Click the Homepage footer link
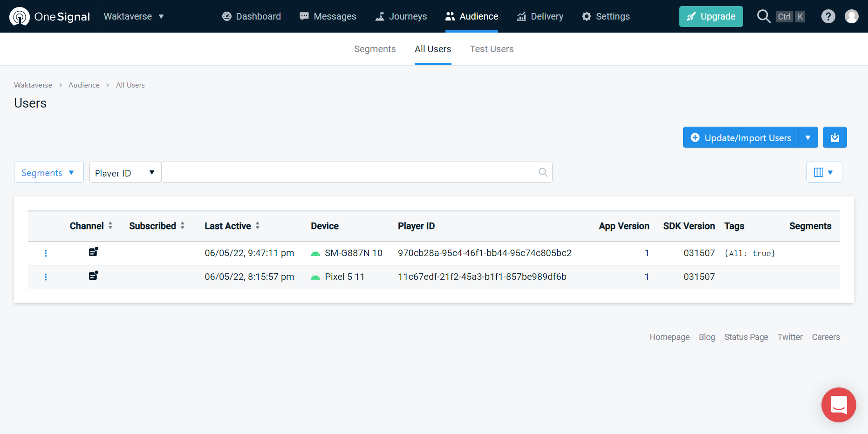This screenshot has height=434, width=868. click(x=670, y=337)
